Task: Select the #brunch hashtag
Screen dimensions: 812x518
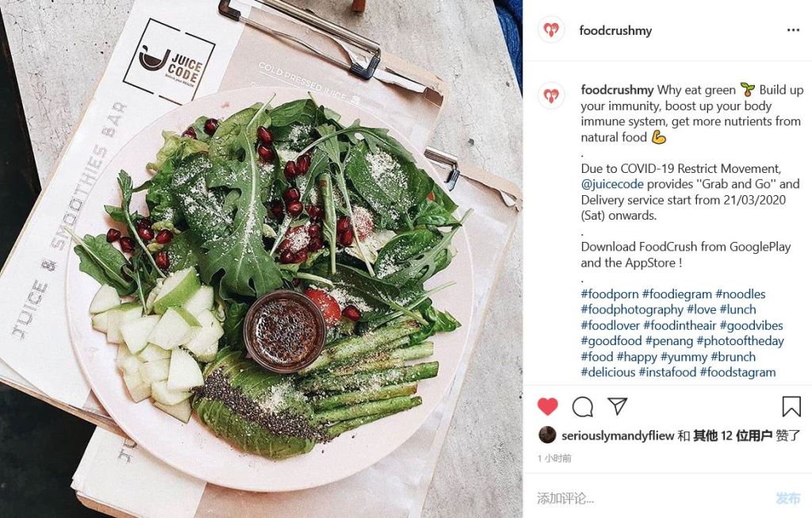Action: [x=733, y=356]
